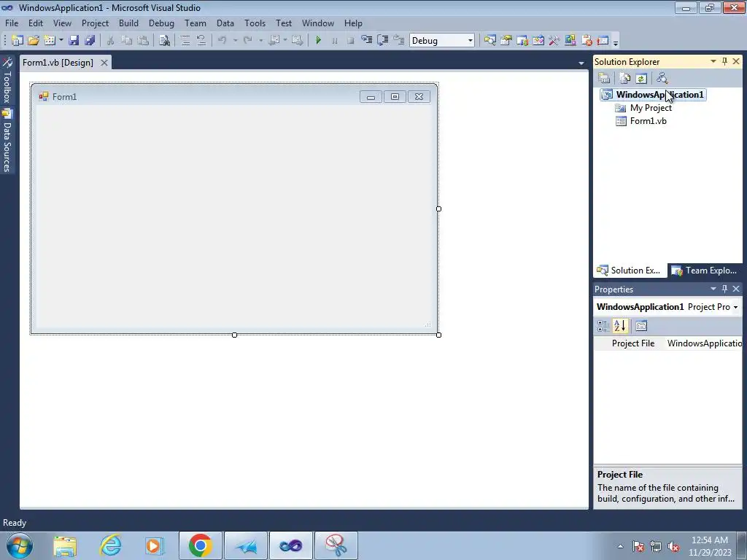Open the Properties object selector dropdown
747x560 pixels.
coord(735,307)
